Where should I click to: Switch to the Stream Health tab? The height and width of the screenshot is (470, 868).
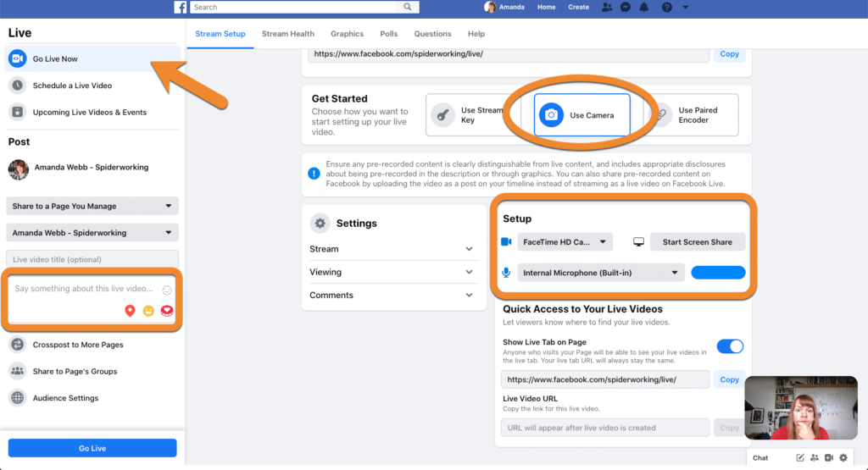coord(288,34)
